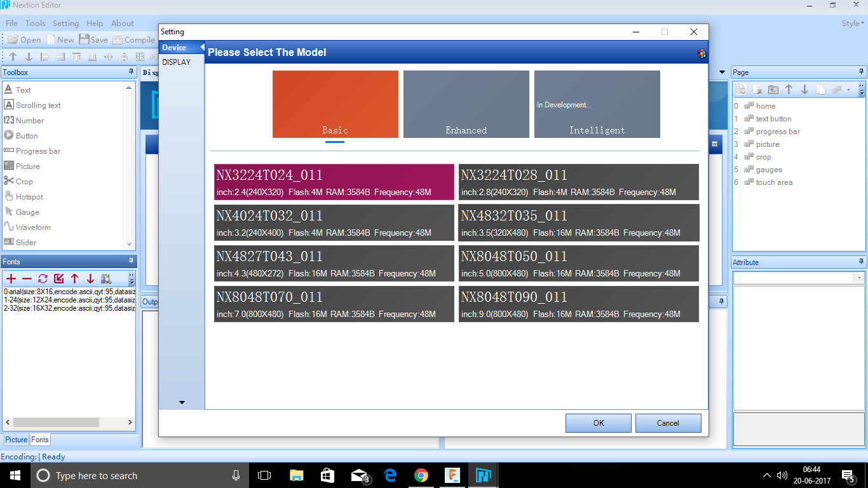Expand the Style dropdown menu
The width and height of the screenshot is (868, 488).
(853, 24)
